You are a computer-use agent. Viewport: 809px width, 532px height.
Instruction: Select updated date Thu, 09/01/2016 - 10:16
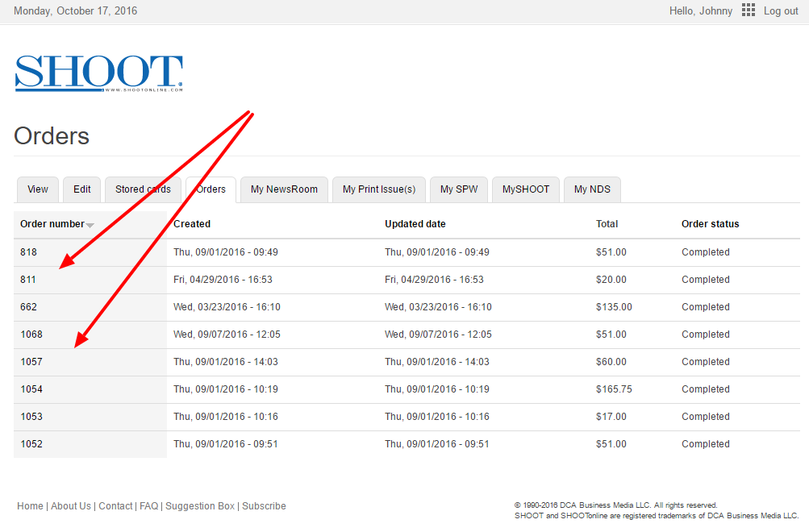437,417
